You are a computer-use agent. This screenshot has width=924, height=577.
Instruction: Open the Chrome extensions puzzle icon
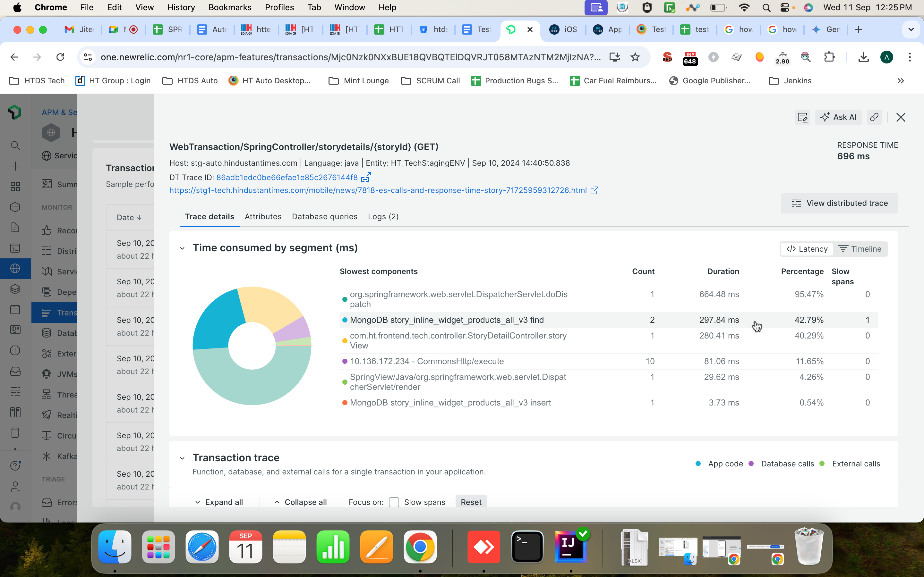pyautogui.click(x=829, y=57)
